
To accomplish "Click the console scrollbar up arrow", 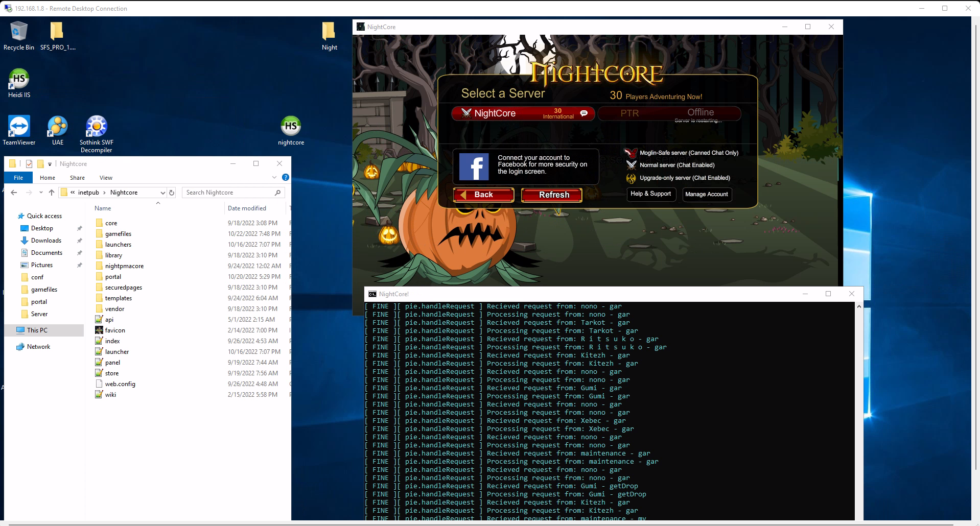I will click(x=859, y=306).
